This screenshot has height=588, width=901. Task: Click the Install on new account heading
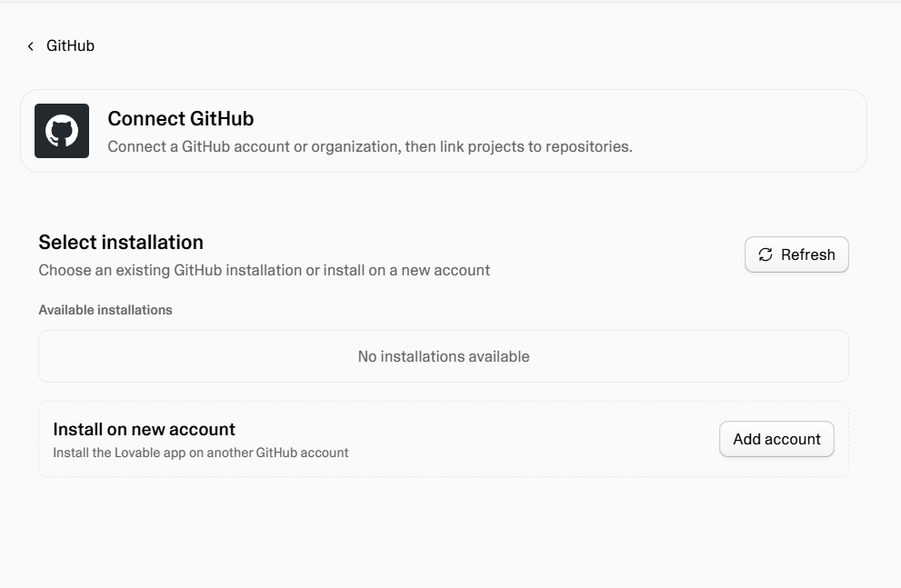coord(144,430)
